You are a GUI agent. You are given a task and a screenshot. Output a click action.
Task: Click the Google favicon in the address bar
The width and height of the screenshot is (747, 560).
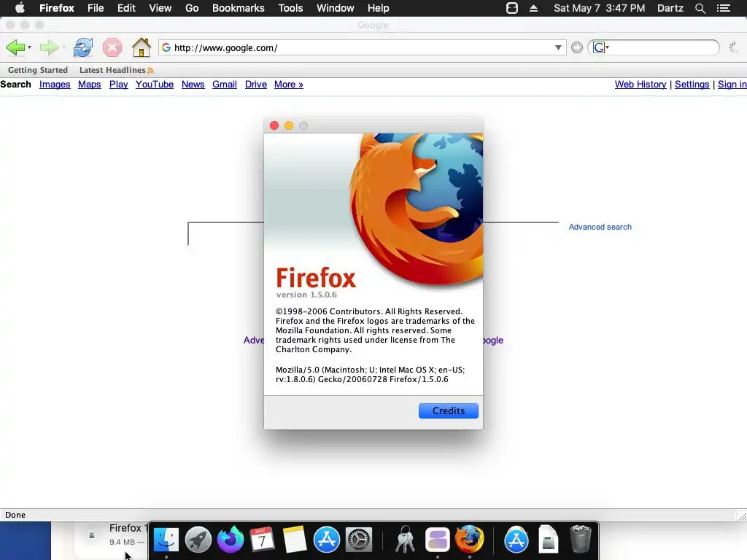(x=166, y=47)
